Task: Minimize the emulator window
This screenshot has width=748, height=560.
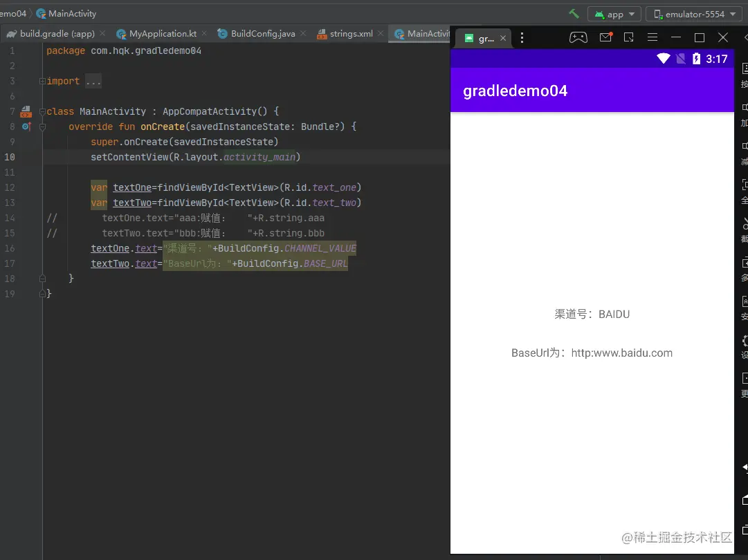Action: [x=676, y=37]
